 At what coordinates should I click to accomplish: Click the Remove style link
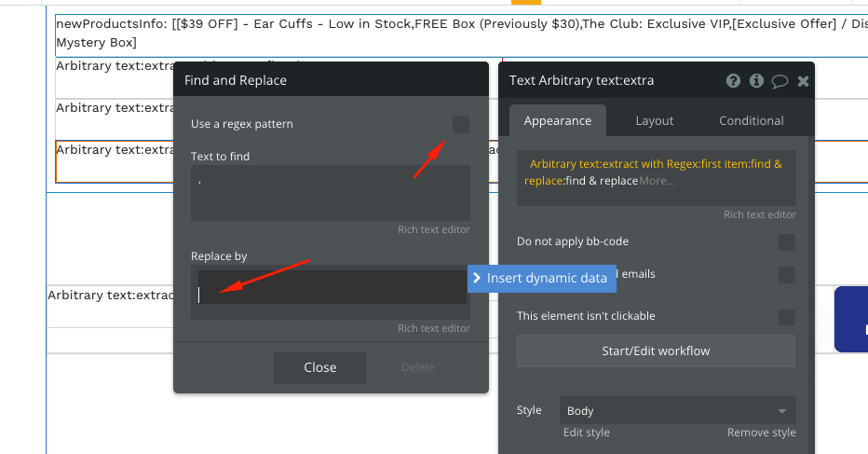point(761,433)
